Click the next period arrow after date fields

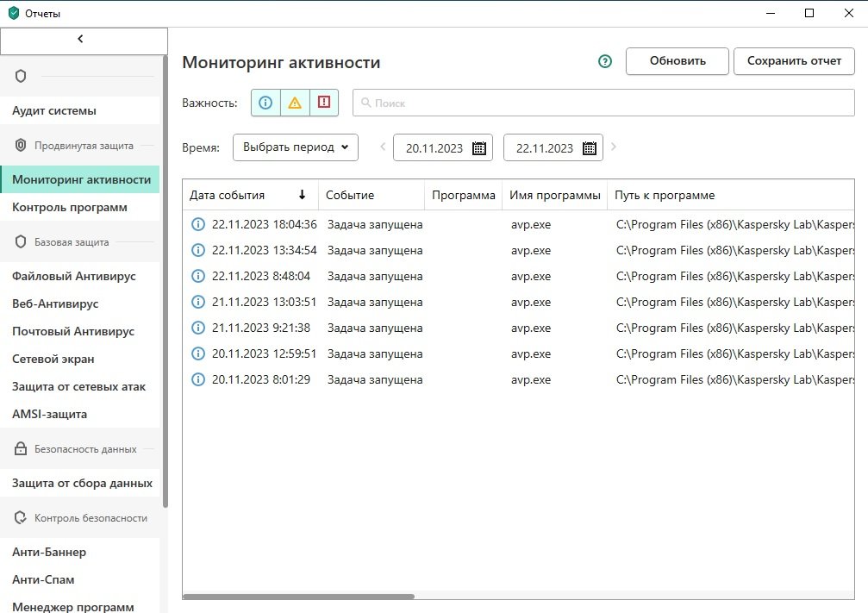(x=614, y=147)
